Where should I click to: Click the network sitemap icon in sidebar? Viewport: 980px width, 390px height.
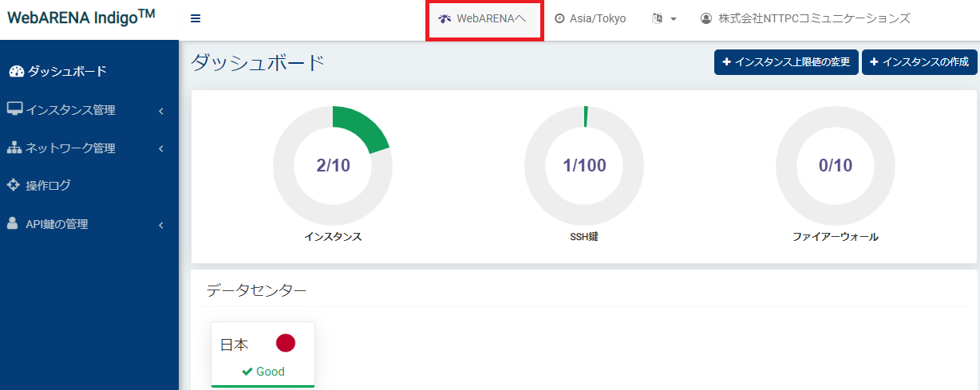click(x=14, y=148)
